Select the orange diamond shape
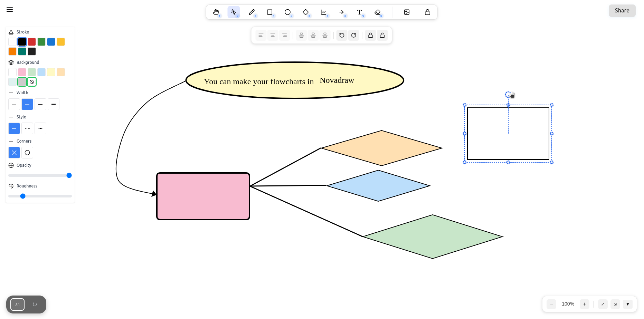The image size is (644, 319). point(382,148)
